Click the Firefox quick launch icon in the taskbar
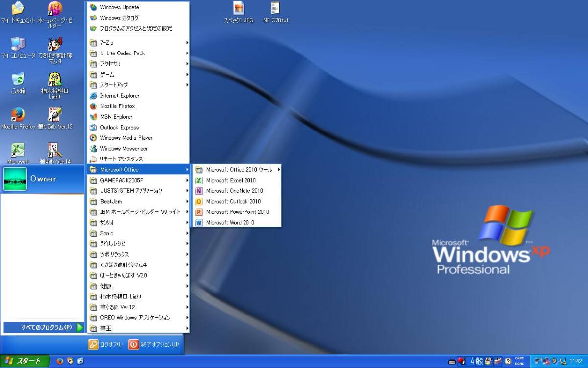Viewport: 588px width, 368px height. [60, 361]
